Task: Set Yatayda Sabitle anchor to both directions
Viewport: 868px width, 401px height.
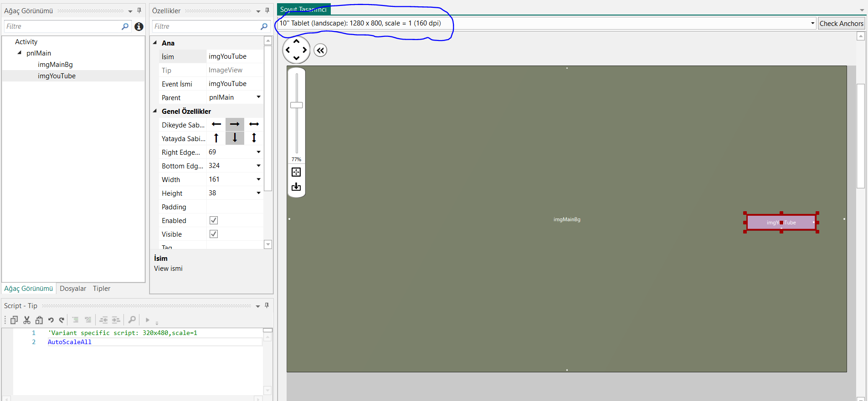Action: tap(254, 138)
